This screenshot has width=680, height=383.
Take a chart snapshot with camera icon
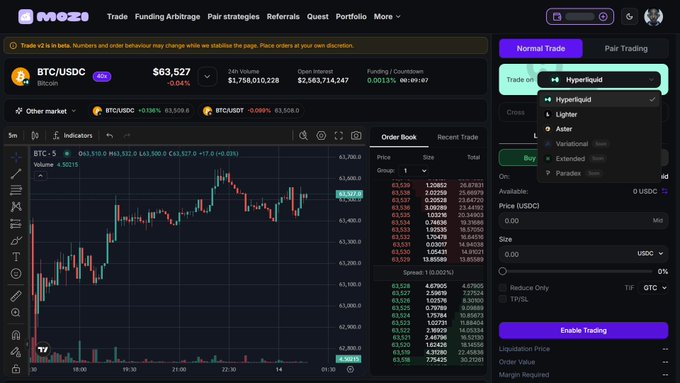[x=356, y=135]
